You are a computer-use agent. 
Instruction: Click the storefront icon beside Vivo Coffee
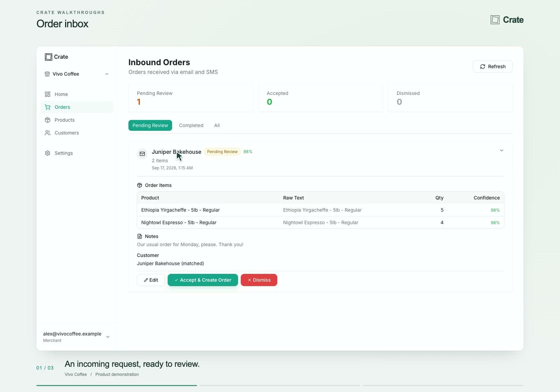pyautogui.click(x=47, y=74)
